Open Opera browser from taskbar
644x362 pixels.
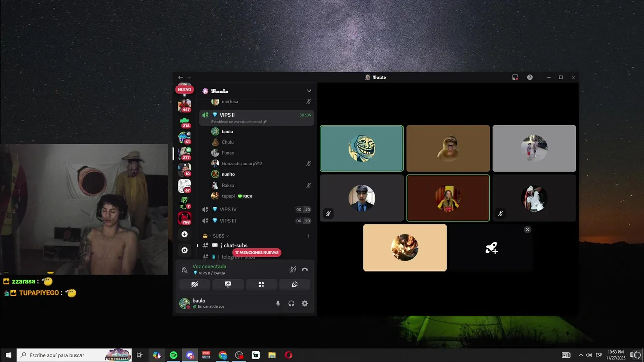pyautogui.click(x=288, y=355)
